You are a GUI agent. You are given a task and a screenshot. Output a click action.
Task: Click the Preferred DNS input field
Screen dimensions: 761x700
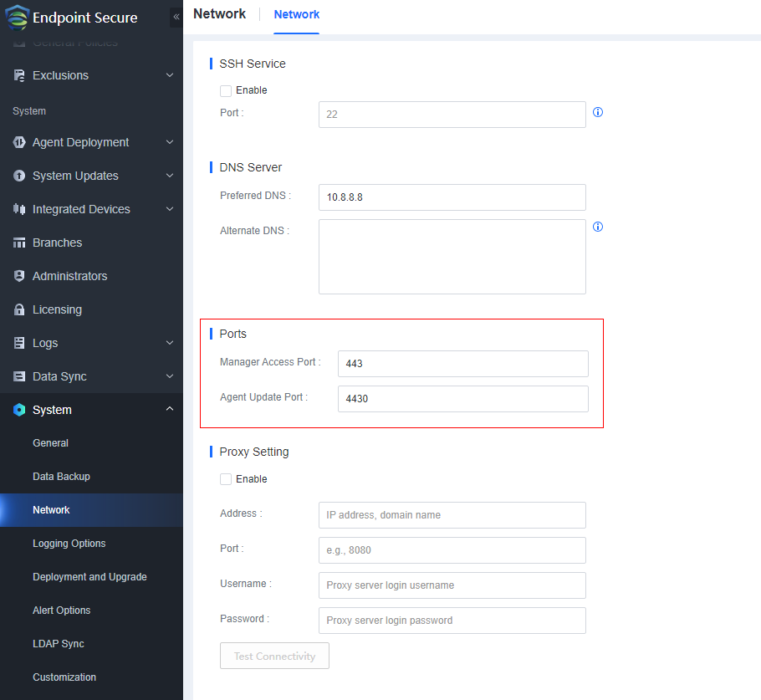(x=452, y=197)
